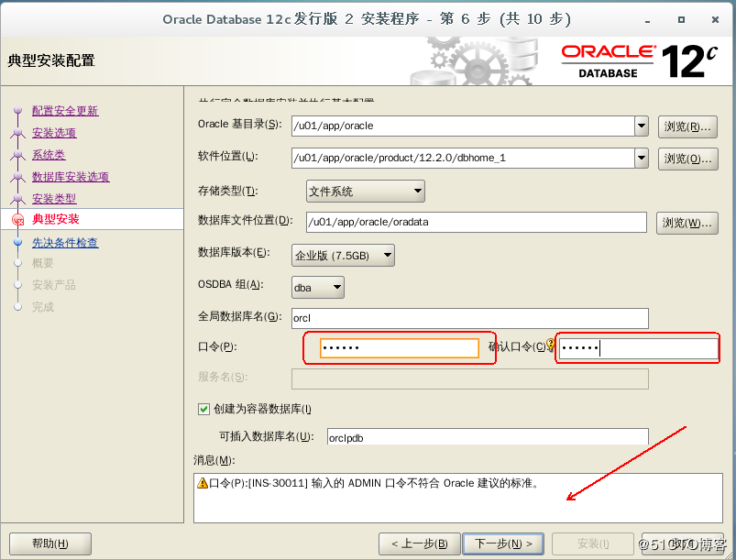The width and height of the screenshot is (736, 560).
Task: Click 浏览(O) button for software location
Action: (x=687, y=159)
